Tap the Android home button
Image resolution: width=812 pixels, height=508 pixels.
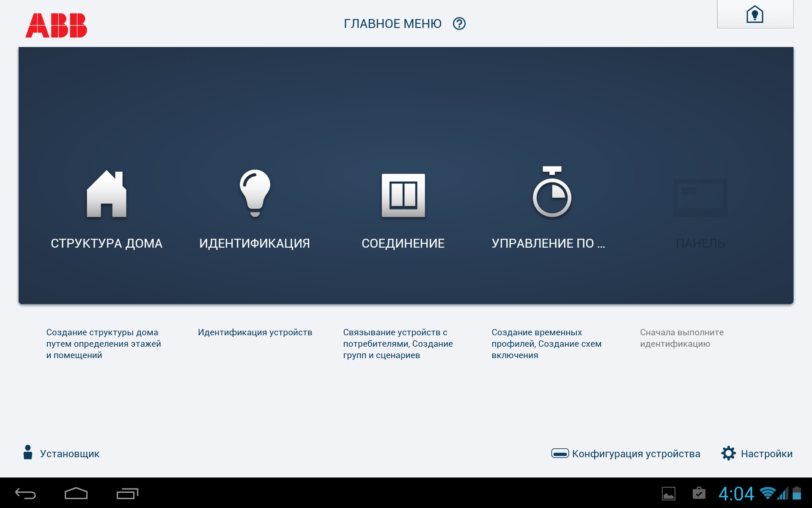(x=76, y=494)
